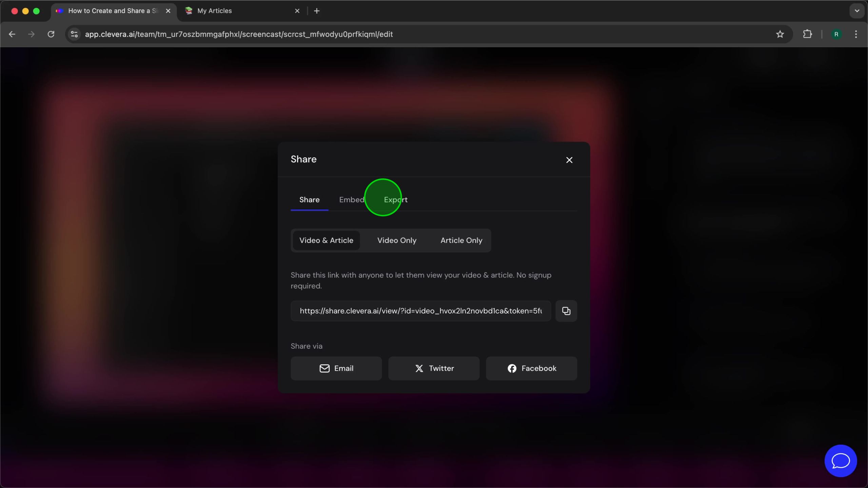Share via Twitter button
The width and height of the screenshot is (868, 488).
tap(434, 368)
